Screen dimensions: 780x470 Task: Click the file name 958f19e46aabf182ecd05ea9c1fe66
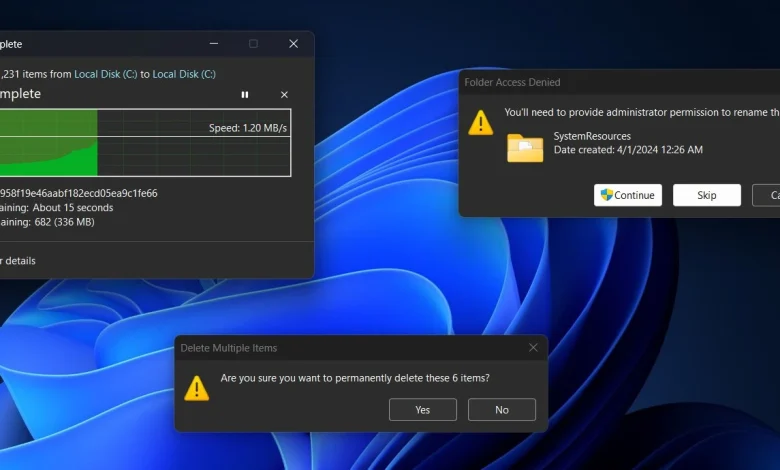click(79, 193)
